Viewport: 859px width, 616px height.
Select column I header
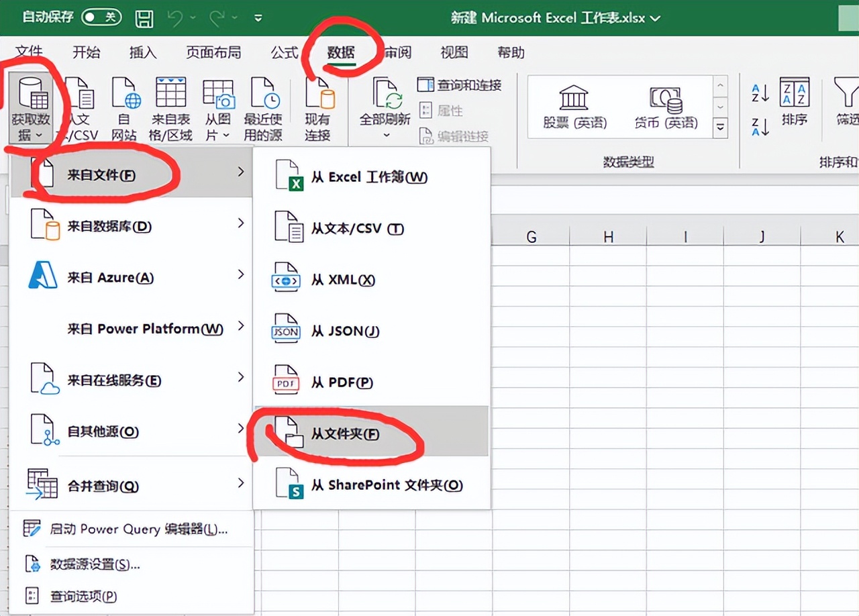pyautogui.click(x=685, y=236)
